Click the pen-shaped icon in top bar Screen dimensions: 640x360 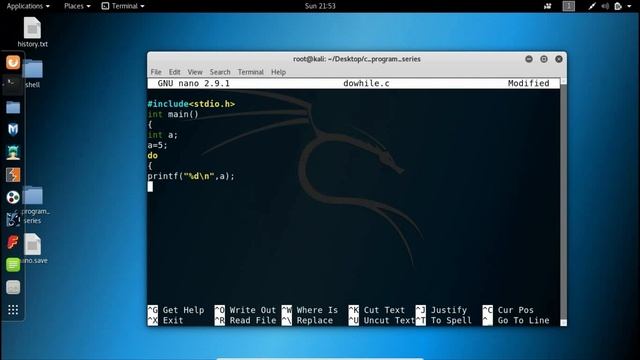pos(592,6)
